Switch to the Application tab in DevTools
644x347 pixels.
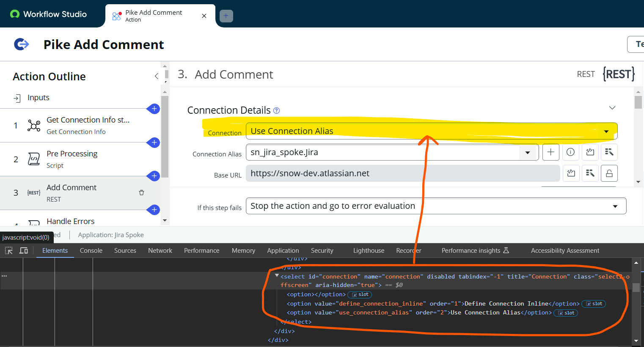click(283, 251)
